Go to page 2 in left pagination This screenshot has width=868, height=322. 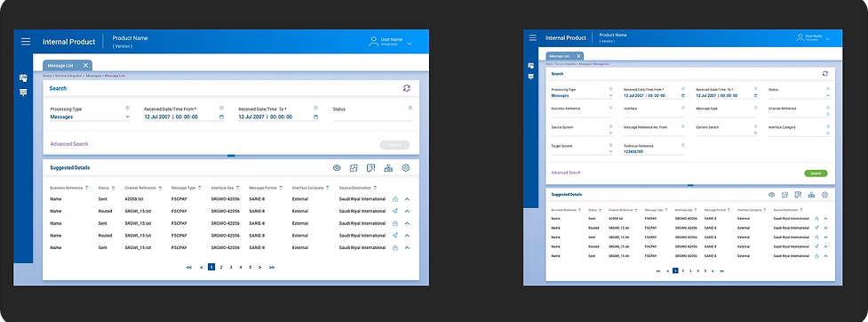coord(221,267)
